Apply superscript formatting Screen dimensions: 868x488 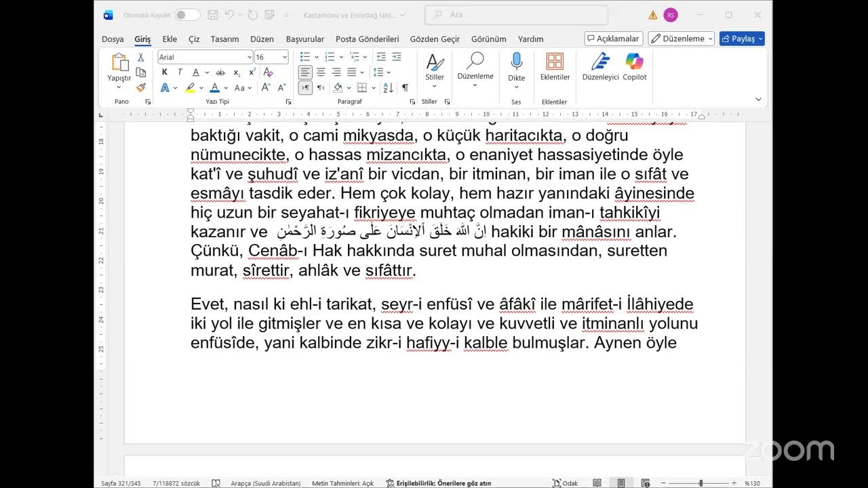pos(252,73)
